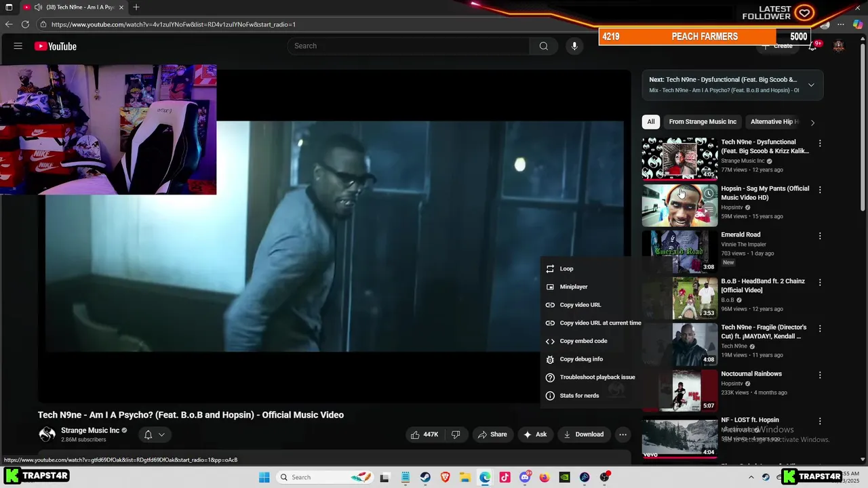Expand the Next up mix playlist chevron
868x488 pixels.
811,85
